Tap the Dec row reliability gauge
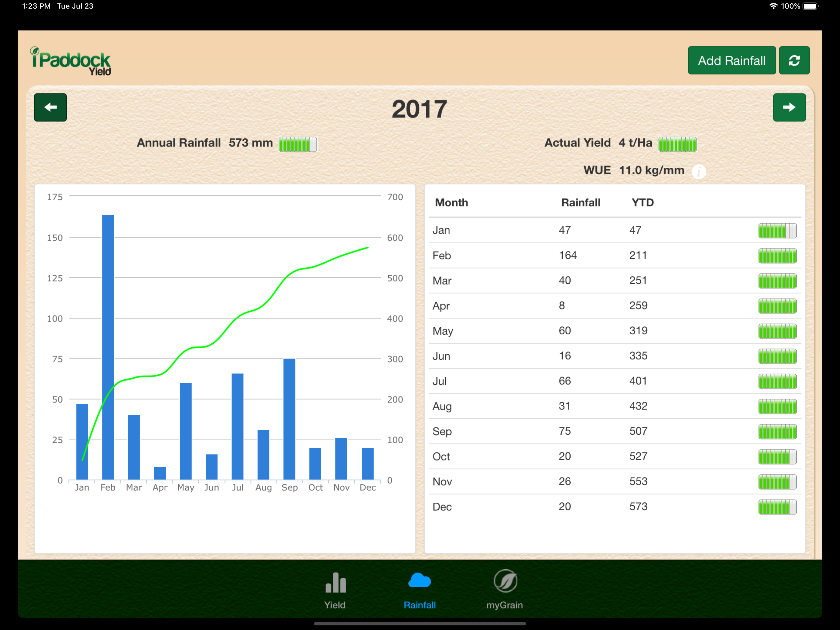This screenshot has width=840, height=630. tap(777, 507)
